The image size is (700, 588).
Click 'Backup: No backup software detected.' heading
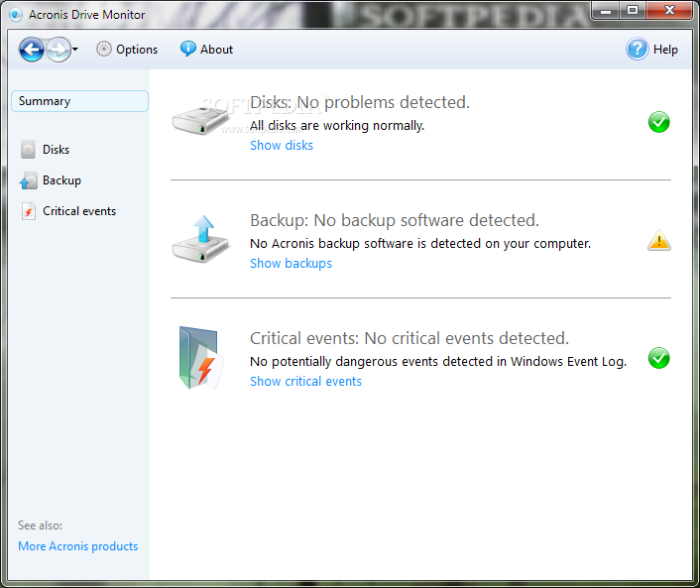coord(395,220)
